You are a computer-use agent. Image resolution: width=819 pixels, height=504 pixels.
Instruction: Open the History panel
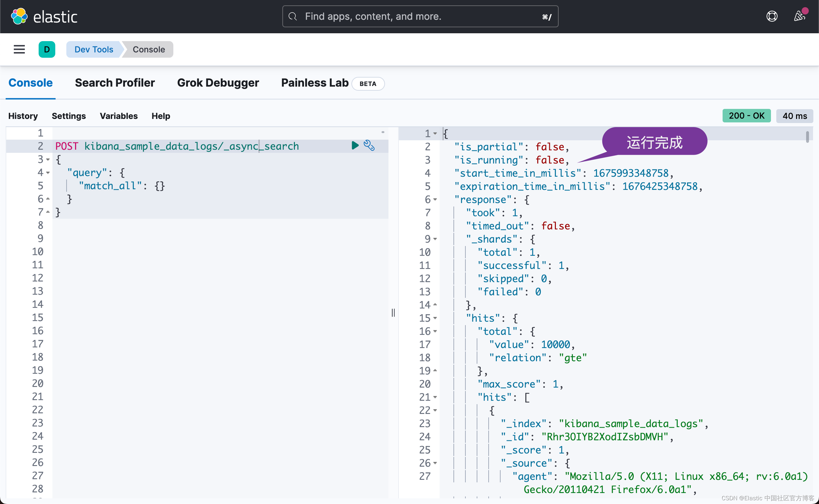23,116
